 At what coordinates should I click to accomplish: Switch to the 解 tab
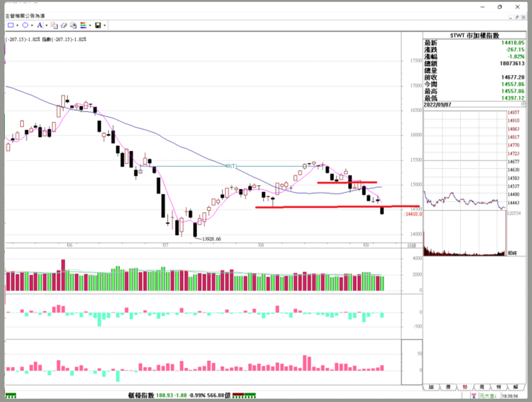click(516, 387)
